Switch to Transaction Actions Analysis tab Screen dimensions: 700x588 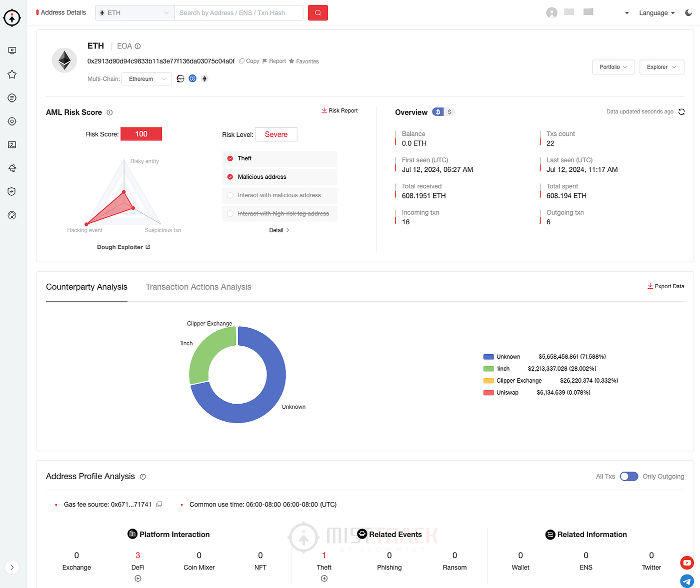pos(198,287)
